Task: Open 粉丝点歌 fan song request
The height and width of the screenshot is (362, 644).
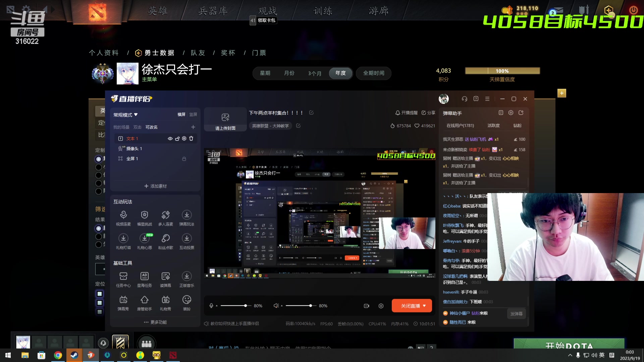Action: (x=165, y=241)
